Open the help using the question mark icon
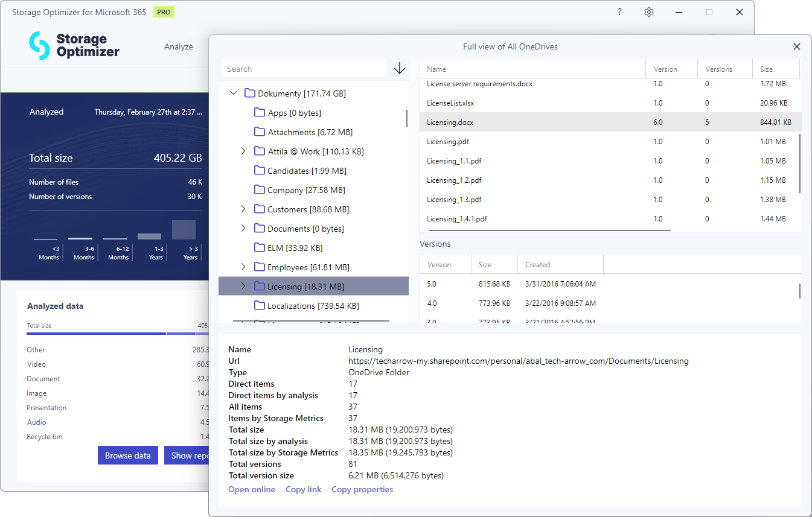The height and width of the screenshot is (517, 812). [619, 11]
